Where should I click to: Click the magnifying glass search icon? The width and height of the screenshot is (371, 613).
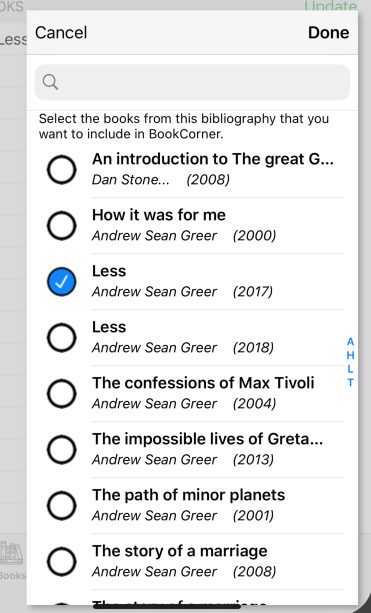[50, 82]
